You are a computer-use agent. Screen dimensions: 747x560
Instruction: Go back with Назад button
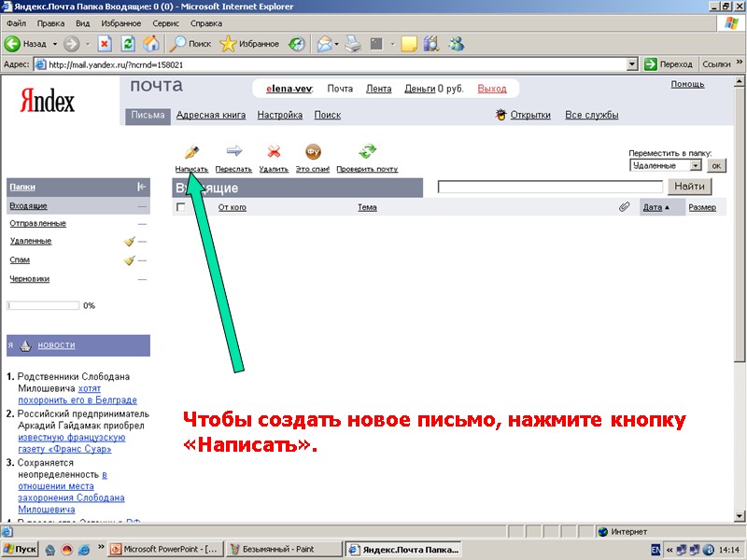pos(26,44)
